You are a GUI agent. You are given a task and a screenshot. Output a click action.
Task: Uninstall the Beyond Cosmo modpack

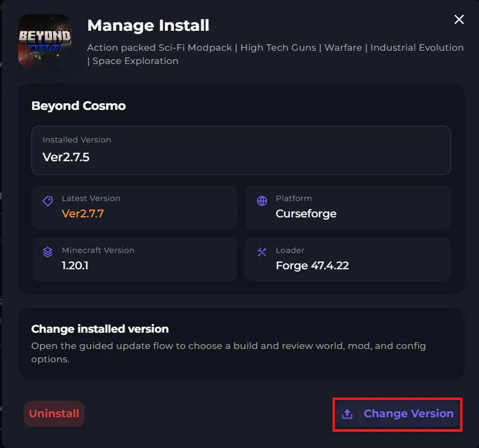[x=54, y=414]
